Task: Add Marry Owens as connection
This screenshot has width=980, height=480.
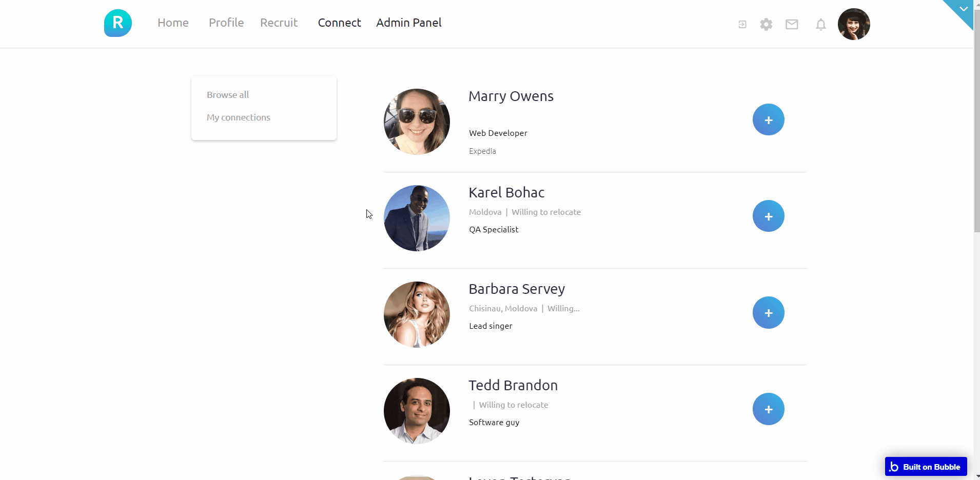Action: 768,120
